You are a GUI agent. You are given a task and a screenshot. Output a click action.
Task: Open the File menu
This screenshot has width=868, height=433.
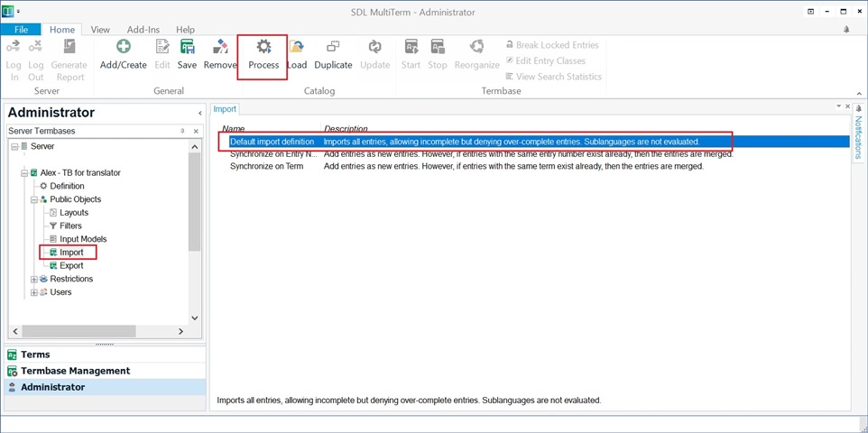(21, 30)
